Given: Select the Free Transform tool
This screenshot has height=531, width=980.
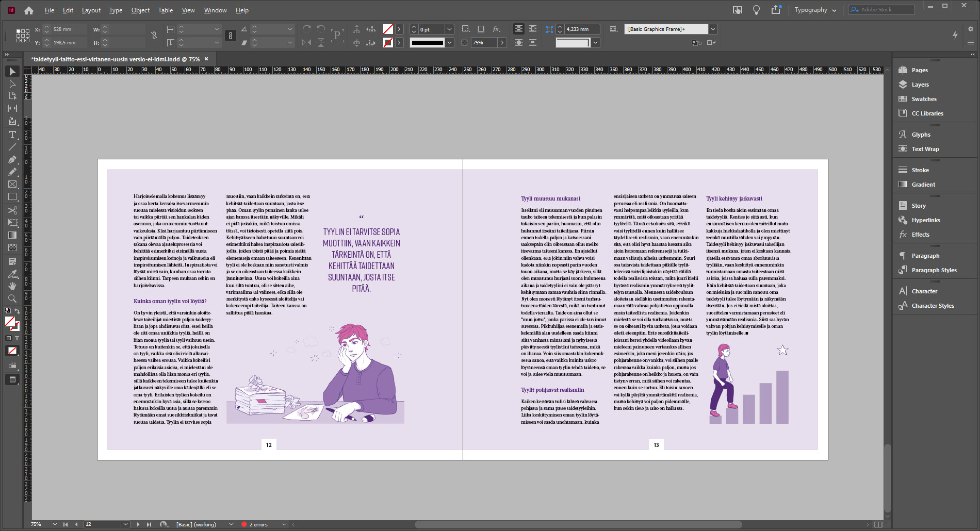Looking at the screenshot, I should 12,222.
